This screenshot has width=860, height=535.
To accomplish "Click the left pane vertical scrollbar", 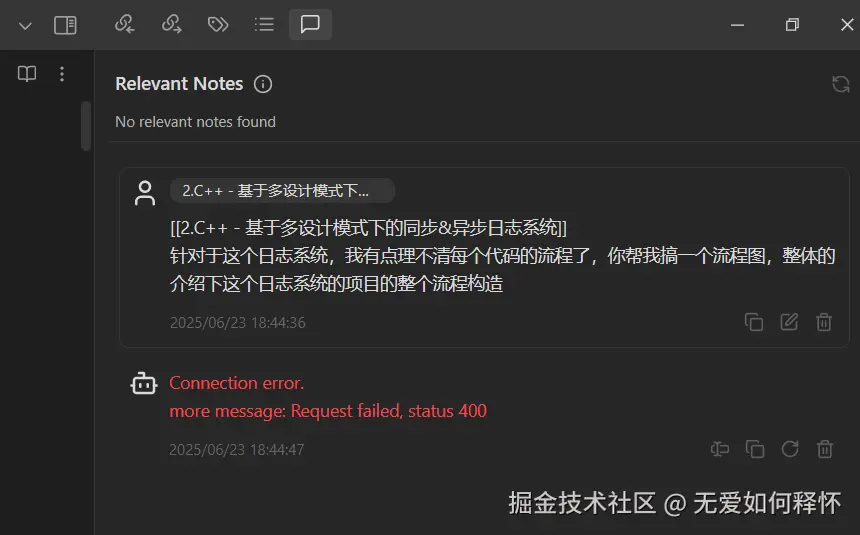I will 86,126.
